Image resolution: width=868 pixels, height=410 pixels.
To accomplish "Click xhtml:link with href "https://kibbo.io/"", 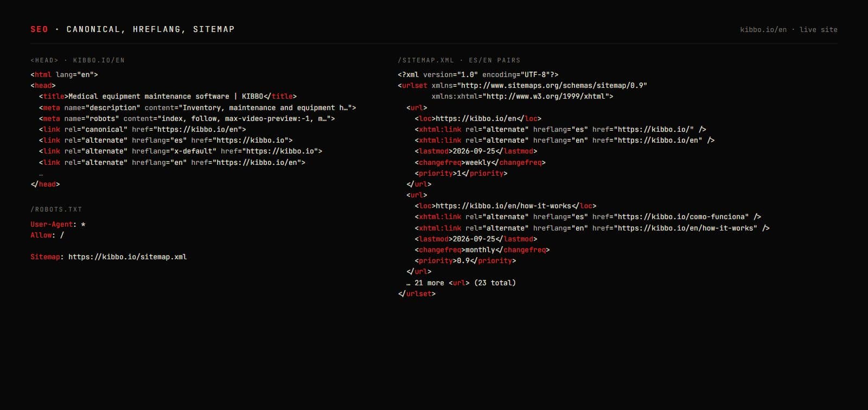I will coord(560,130).
